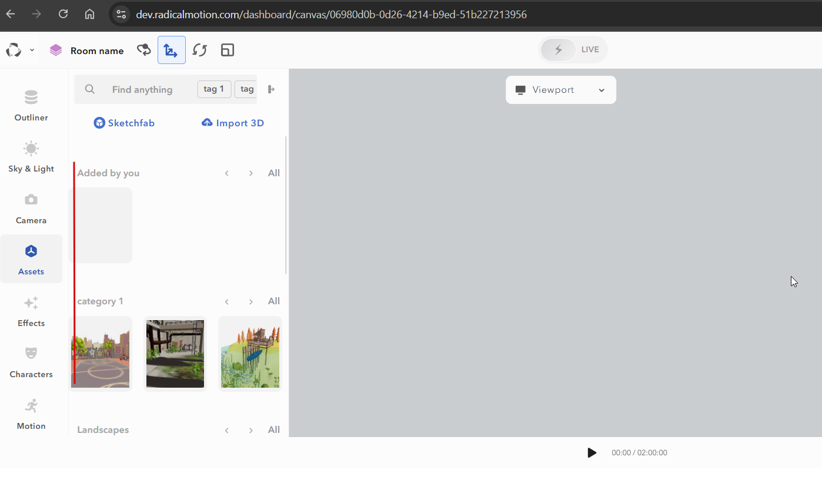822x504 pixels.
Task: Go to next in category 1
Action: pyautogui.click(x=251, y=301)
